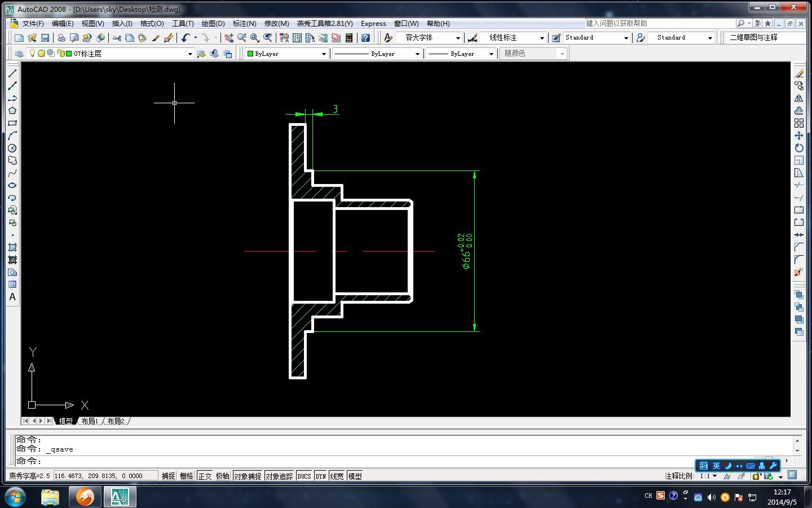Viewport: 812px width, 508px height.
Task: Toggle Ortho mode (正交)
Action: (x=205, y=476)
